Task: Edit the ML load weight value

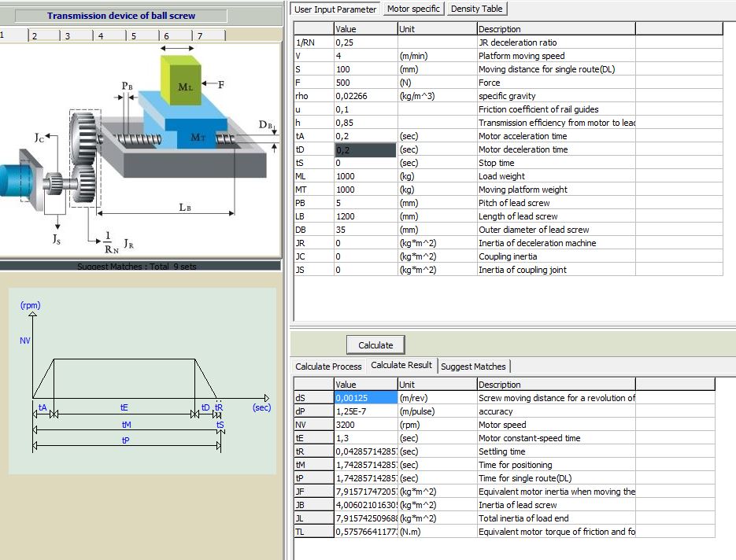Action: pos(366,176)
